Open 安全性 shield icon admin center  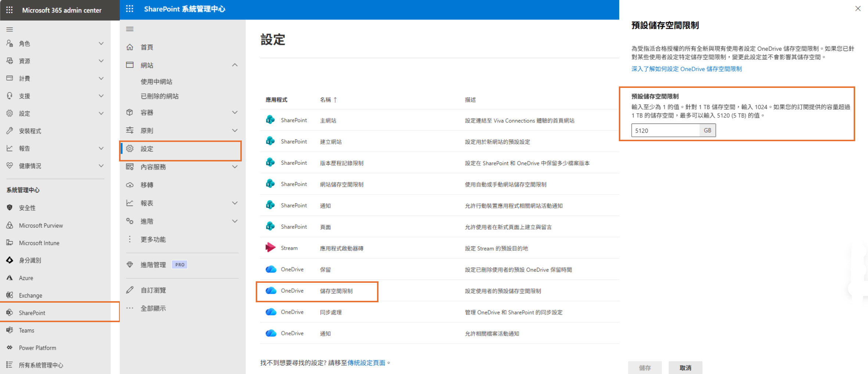click(10, 207)
